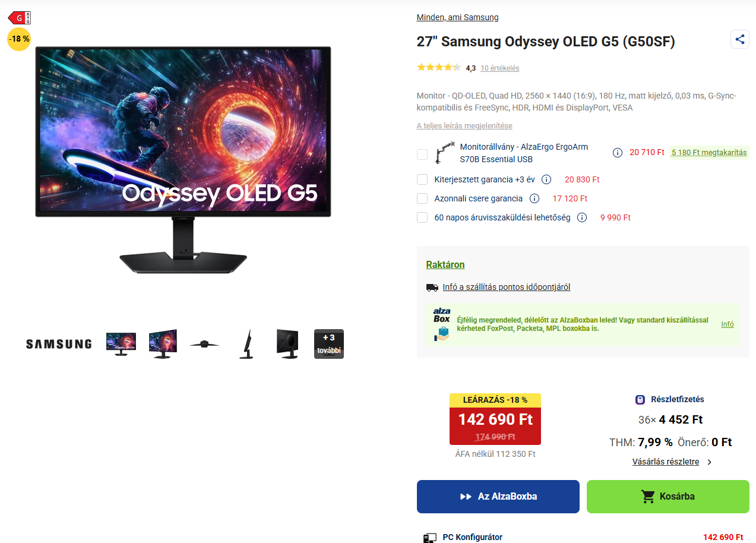This screenshot has width=756, height=543.
Task: Add product to cart with Kosárba button
Action: [668, 497]
